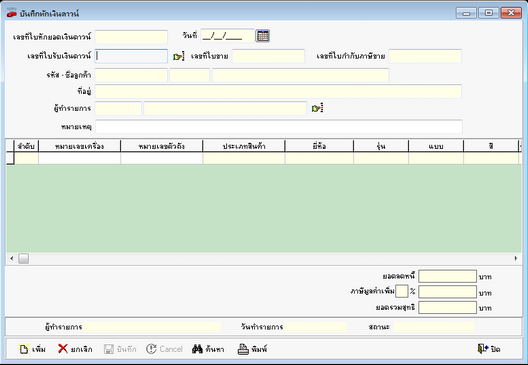This screenshot has height=365, width=528.
Task: Click the พิมพ์ (print) button
Action: pos(253,349)
